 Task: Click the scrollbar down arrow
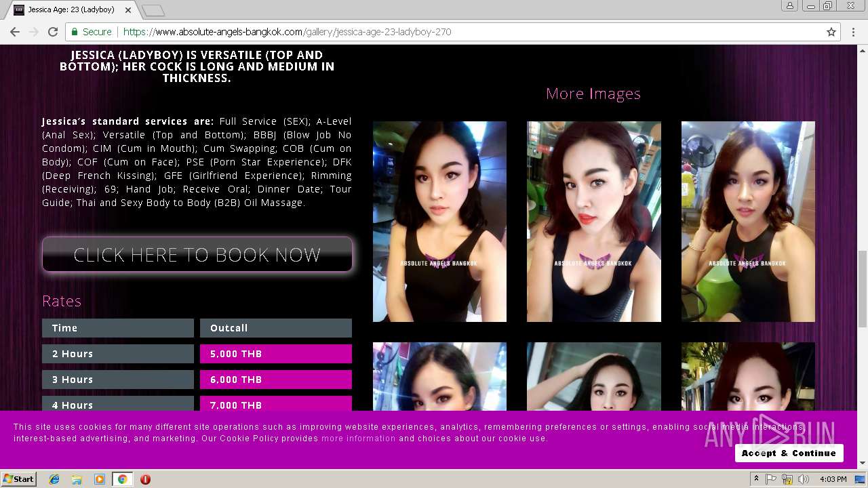tap(862, 464)
